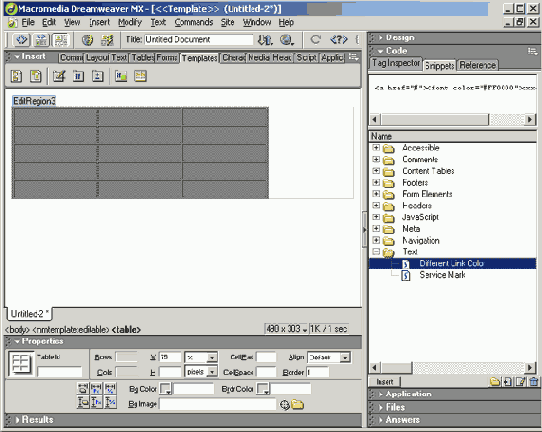The height and width of the screenshot is (432, 542).
Task: Open Reference code lookup icon
Action: [x=339, y=40]
